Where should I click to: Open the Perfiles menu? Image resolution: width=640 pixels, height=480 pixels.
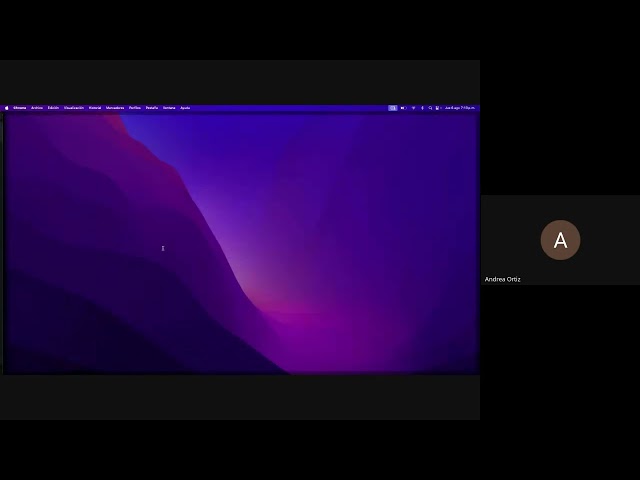point(135,108)
